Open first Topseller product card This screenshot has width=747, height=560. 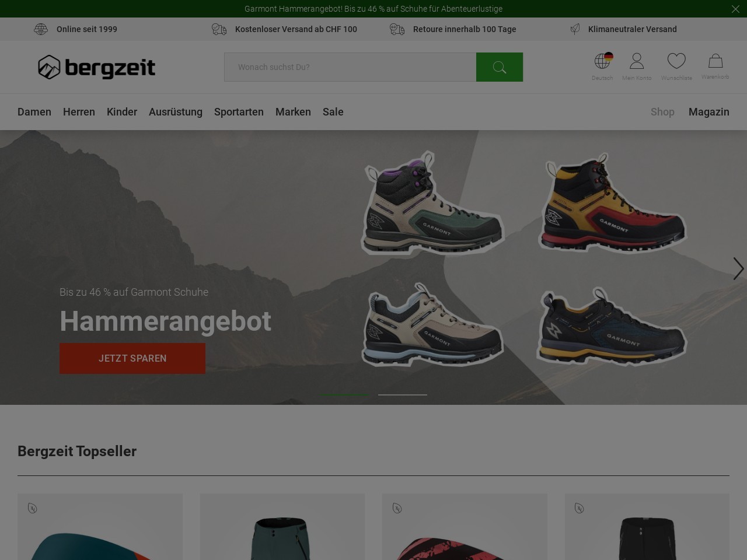coord(100,527)
